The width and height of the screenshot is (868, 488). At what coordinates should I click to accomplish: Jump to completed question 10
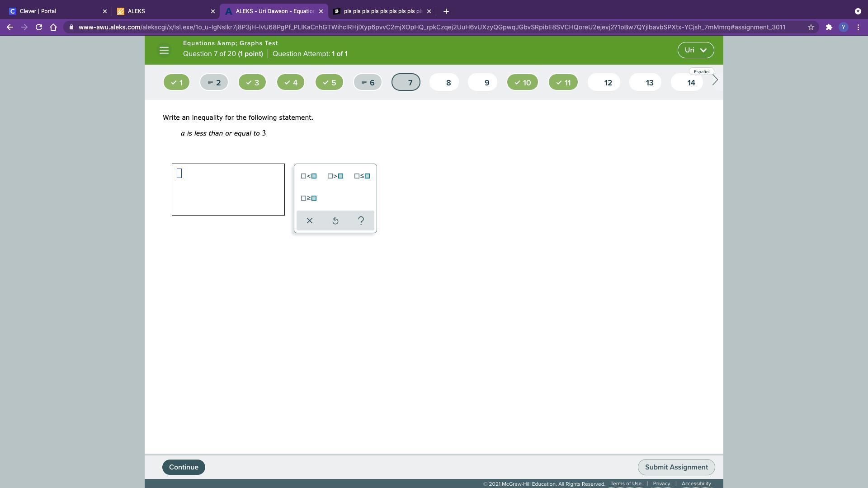pos(522,83)
